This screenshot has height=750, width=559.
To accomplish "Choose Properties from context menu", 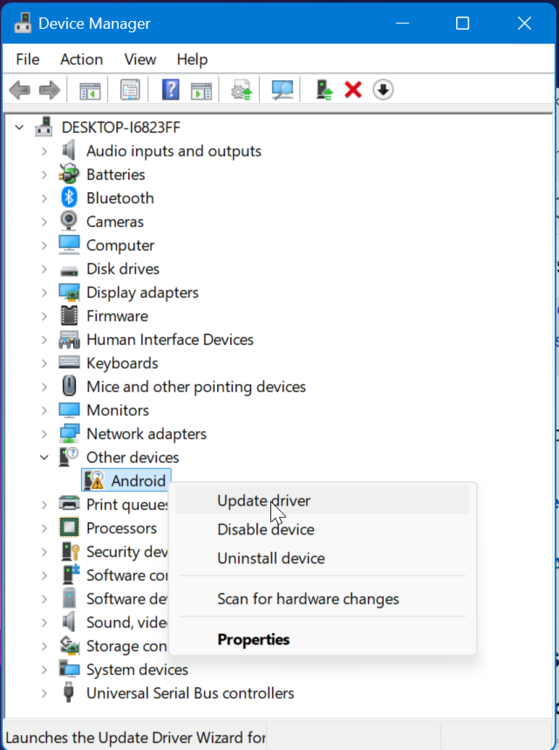I will coord(322,640).
